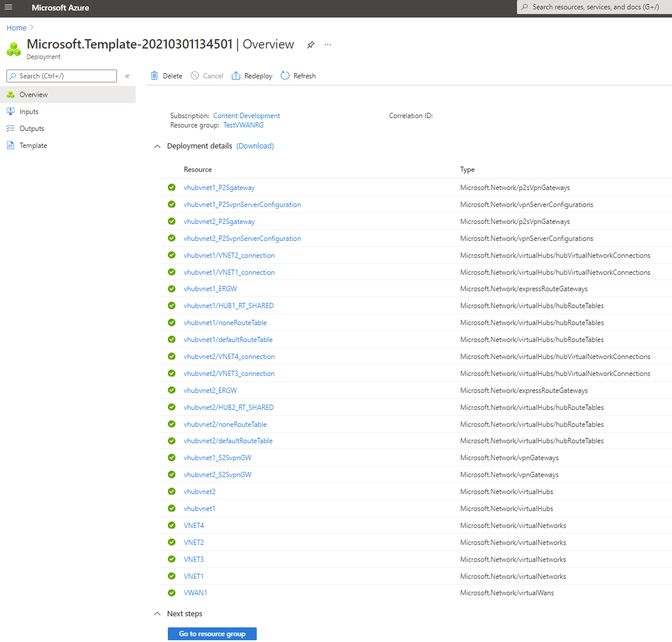Collapse the Deployment details section
This screenshot has height=642, width=672.
(x=157, y=146)
